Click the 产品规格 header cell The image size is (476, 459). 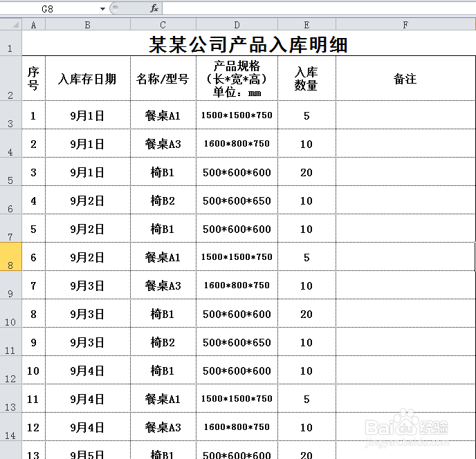point(237,78)
